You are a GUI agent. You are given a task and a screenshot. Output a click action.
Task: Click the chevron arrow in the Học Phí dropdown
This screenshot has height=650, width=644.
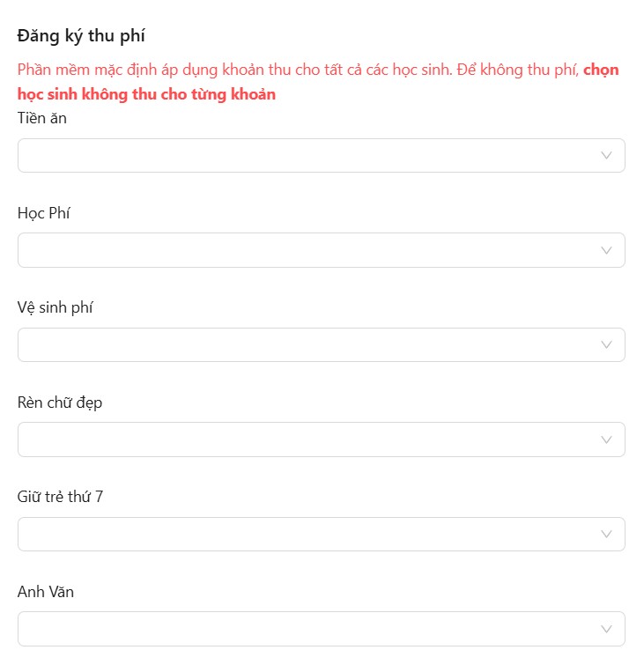pyautogui.click(x=606, y=250)
